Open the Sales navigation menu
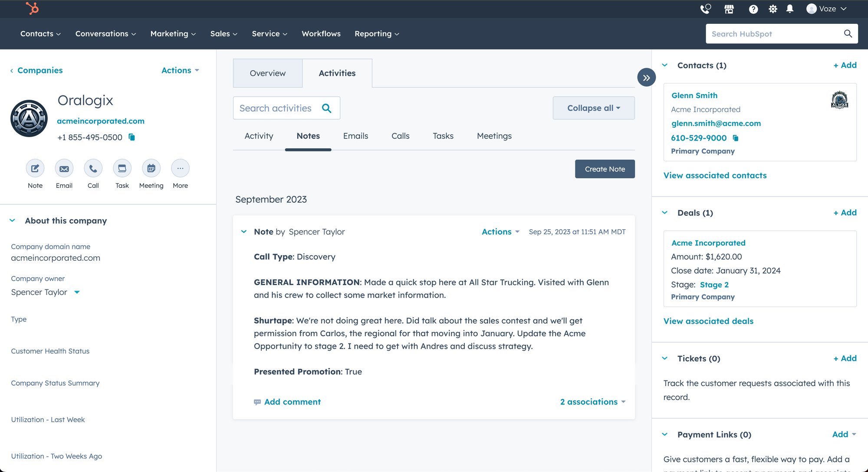Screen dimensions: 868x472 tap(224, 33)
